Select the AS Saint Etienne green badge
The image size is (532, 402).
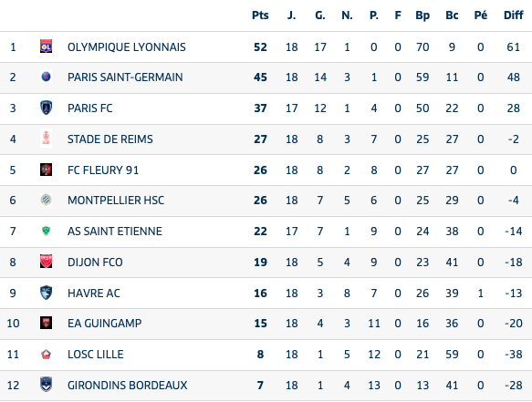(x=47, y=231)
